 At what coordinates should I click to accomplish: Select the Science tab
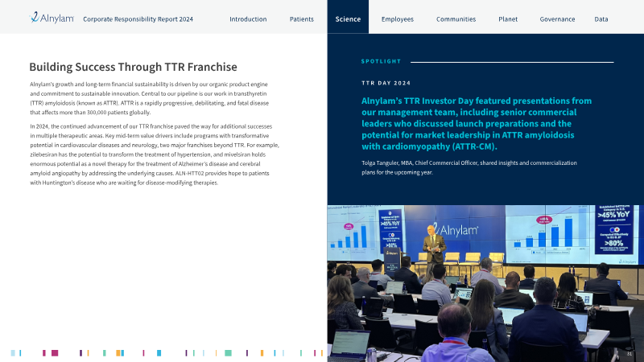pyautogui.click(x=348, y=19)
